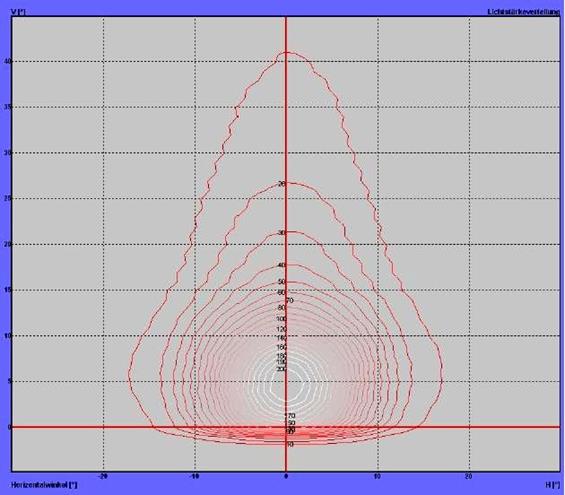
Task: Select the vertical axis tick value 25
Action: coord(7,199)
